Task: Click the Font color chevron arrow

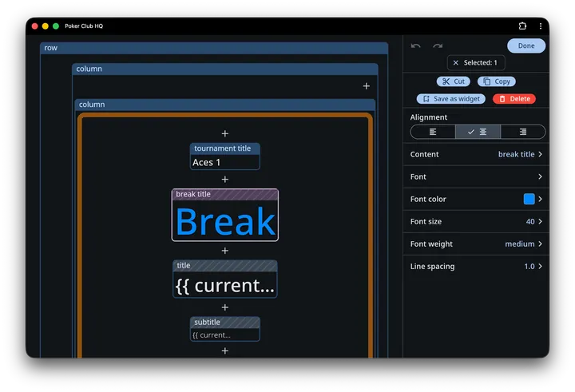Action: point(540,199)
